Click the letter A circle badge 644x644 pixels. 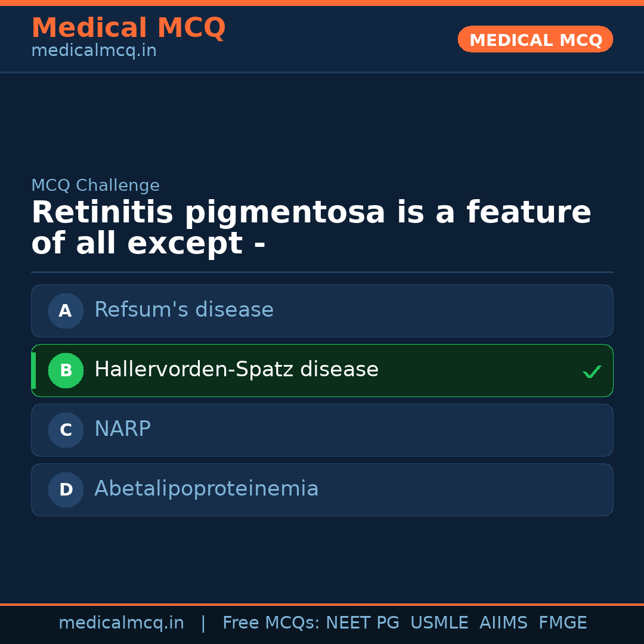[66, 311]
